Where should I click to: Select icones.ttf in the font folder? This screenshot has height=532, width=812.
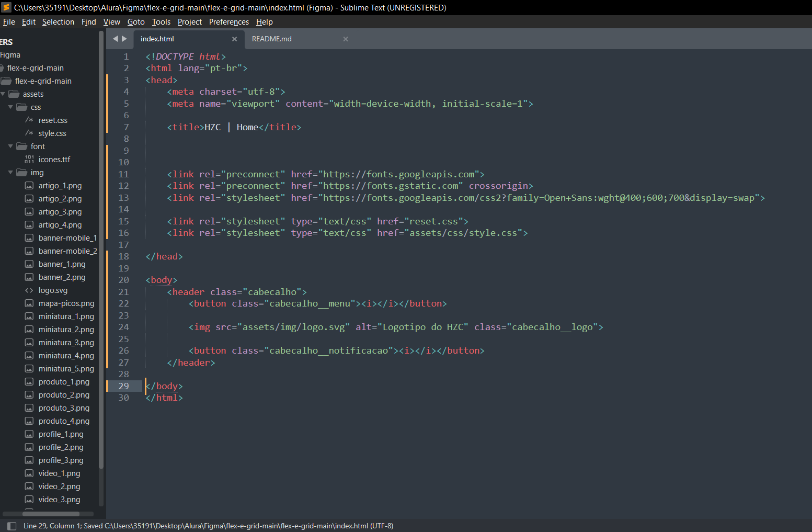(54, 160)
